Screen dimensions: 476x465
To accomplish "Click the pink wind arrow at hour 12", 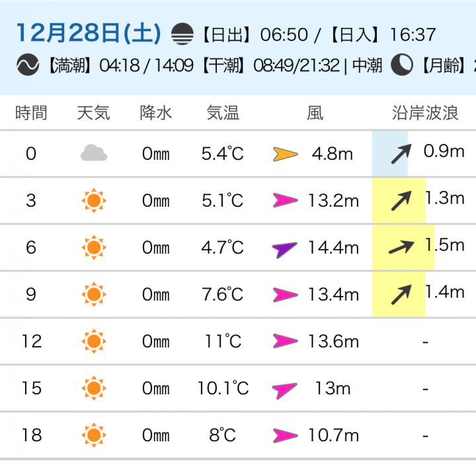I will point(286,341).
